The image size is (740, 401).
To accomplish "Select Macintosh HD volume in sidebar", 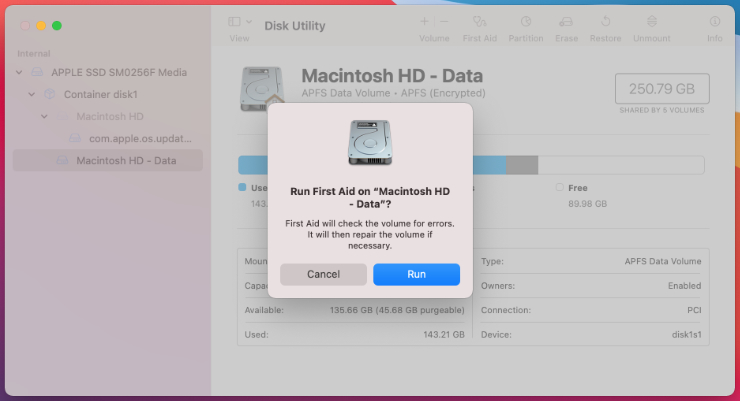I will pyautogui.click(x=108, y=116).
